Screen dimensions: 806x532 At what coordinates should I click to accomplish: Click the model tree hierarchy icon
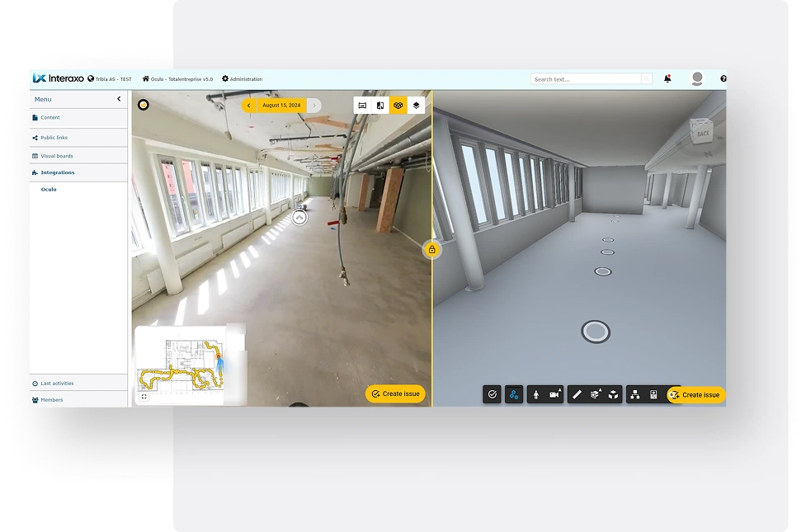[x=634, y=395]
